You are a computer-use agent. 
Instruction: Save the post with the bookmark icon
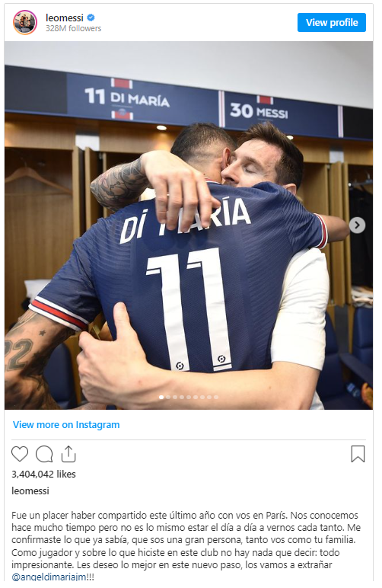[358, 454]
